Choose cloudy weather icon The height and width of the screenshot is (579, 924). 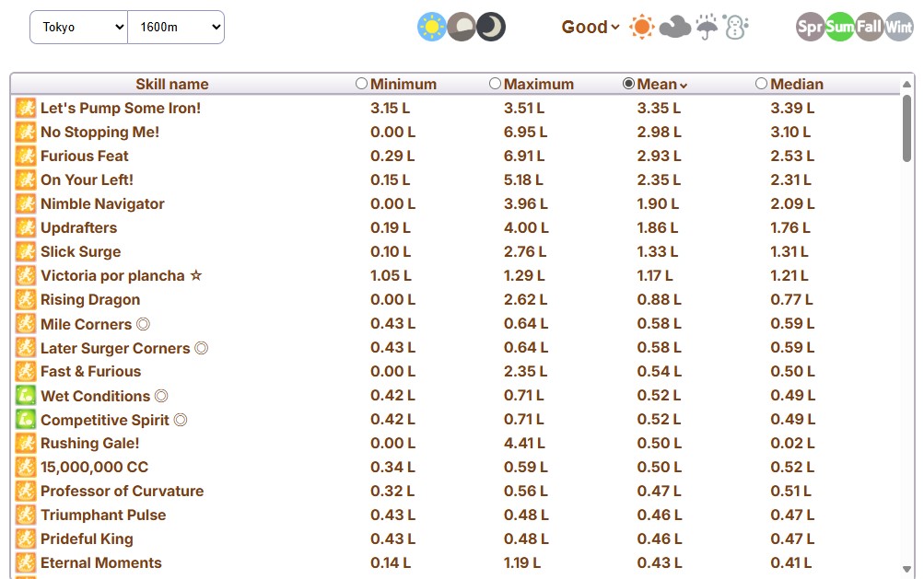674,27
